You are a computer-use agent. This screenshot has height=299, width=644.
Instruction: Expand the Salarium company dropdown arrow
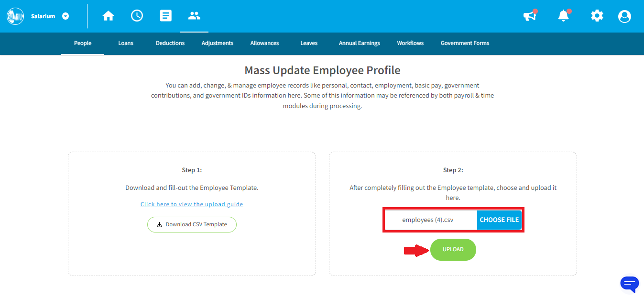pyautogui.click(x=65, y=16)
